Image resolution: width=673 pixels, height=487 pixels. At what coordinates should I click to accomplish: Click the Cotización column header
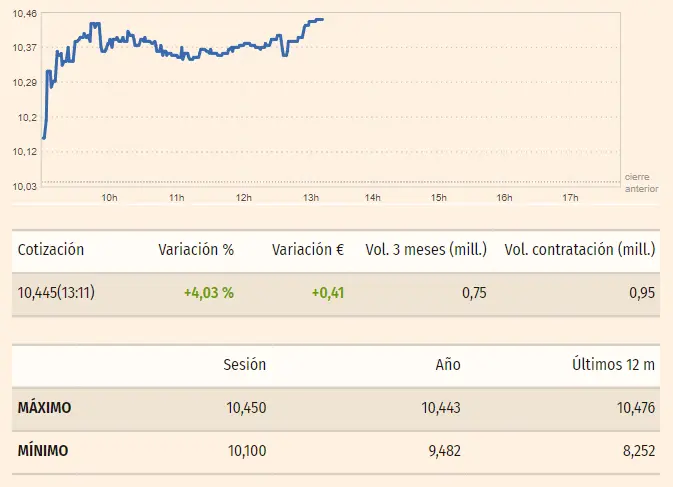pyautogui.click(x=51, y=250)
